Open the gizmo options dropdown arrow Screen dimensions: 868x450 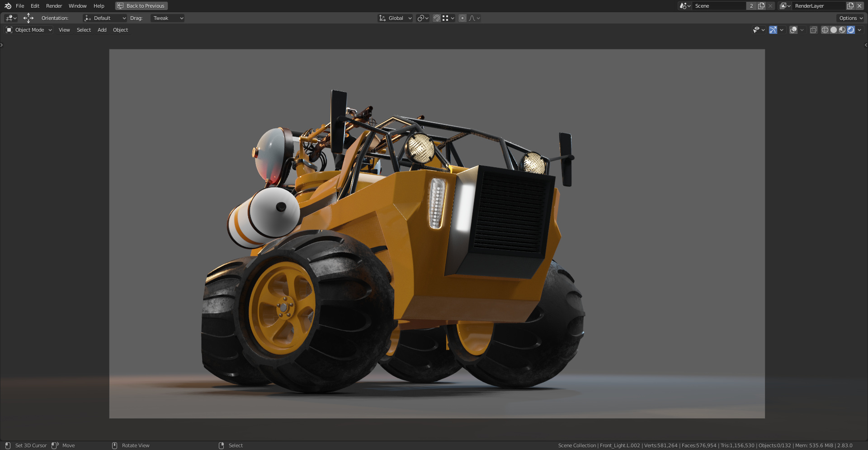pos(782,30)
